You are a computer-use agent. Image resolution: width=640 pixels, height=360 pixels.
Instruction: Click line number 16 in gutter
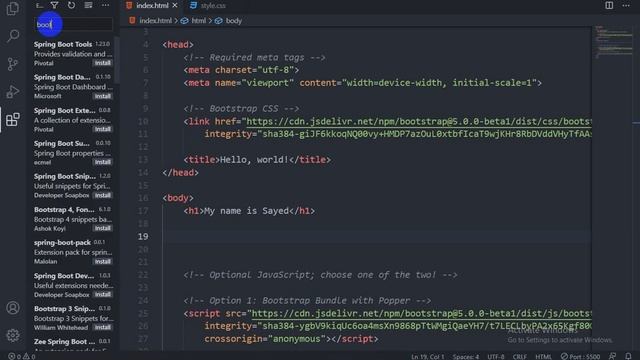tap(143, 198)
